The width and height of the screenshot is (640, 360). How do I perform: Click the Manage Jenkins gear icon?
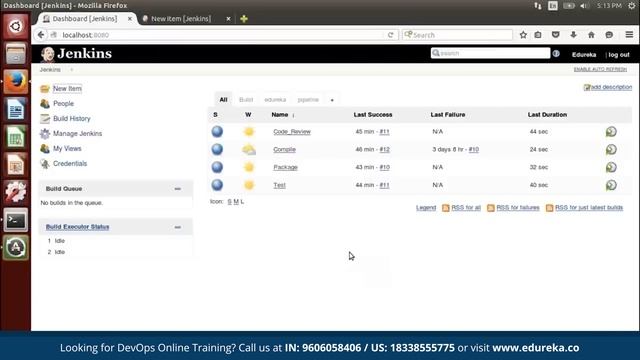tap(44, 133)
